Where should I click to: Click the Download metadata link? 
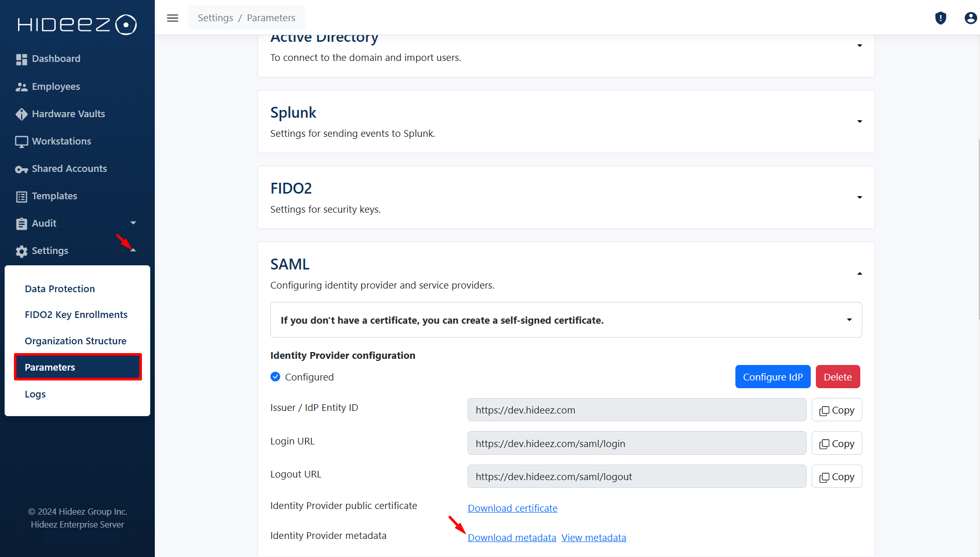(x=511, y=537)
